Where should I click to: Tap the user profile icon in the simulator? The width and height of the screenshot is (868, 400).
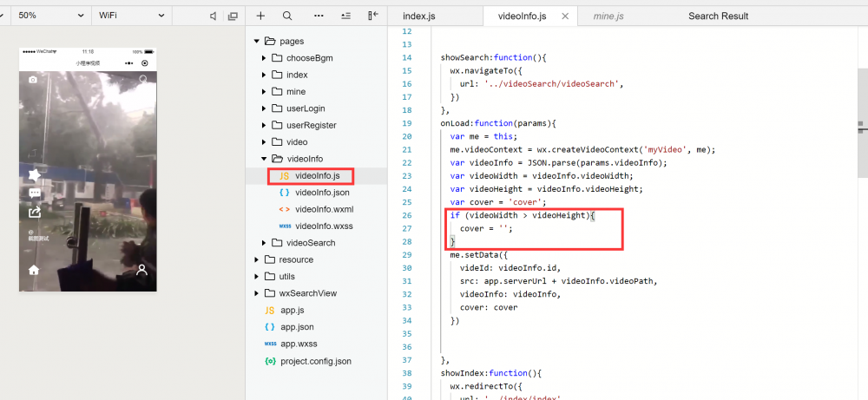[x=142, y=270]
